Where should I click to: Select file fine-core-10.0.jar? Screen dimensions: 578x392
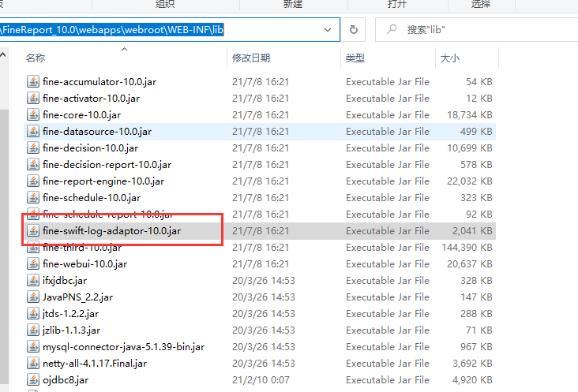82,114
